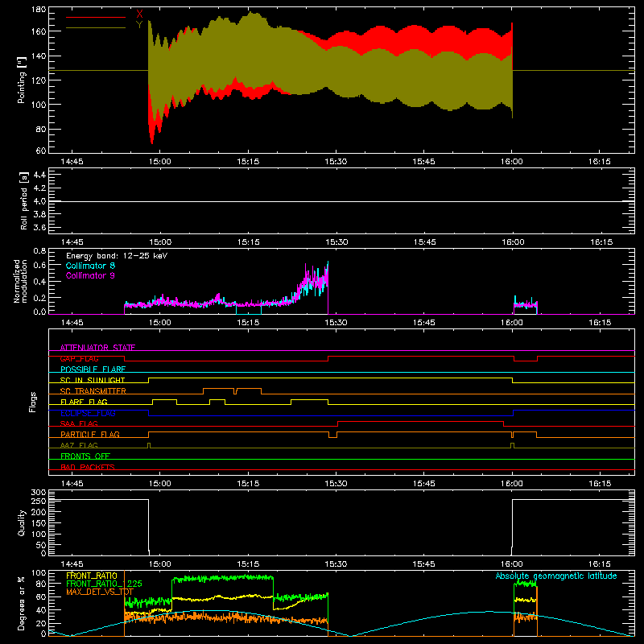Click the 16:00 time label under Pointing plot
Image resolution: width=644 pixels, height=644 pixels.
click(x=512, y=162)
